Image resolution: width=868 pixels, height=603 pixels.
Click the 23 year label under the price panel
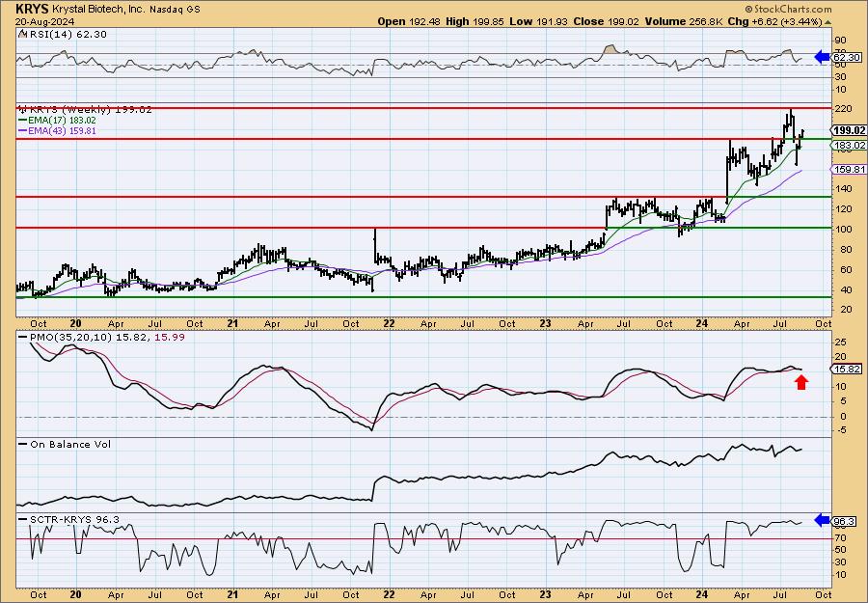[545, 324]
